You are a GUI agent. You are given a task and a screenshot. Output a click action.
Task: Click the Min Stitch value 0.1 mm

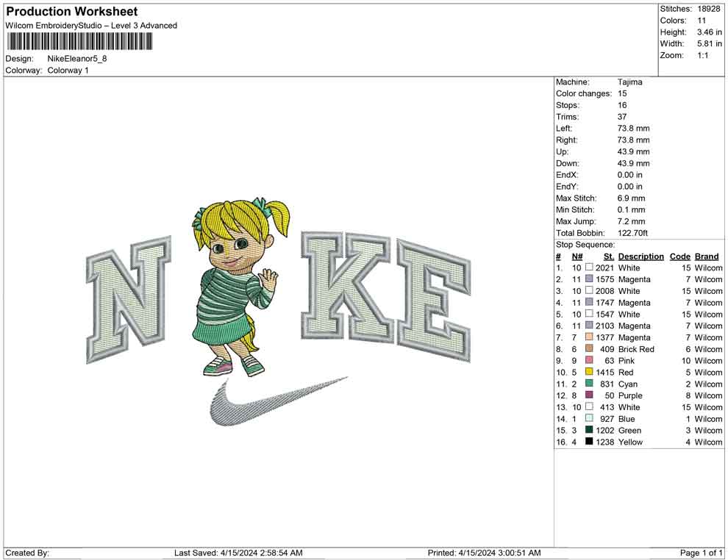pyautogui.click(x=631, y=209)
